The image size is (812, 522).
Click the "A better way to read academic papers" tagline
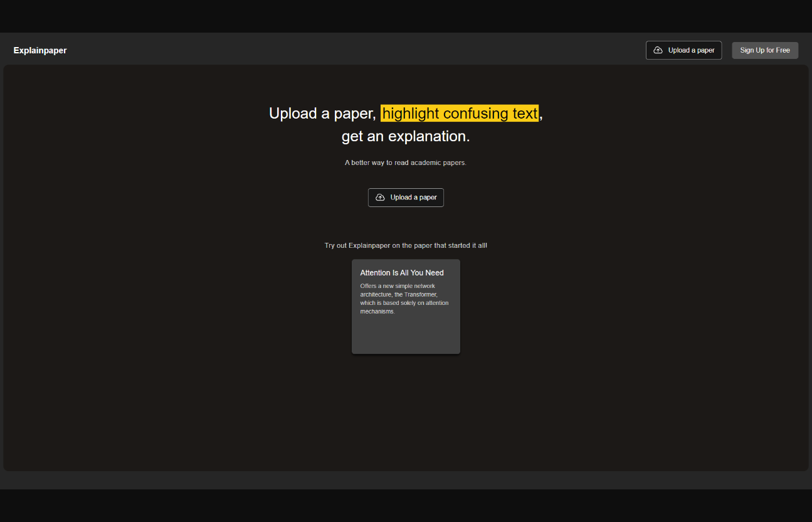[405, 163]
